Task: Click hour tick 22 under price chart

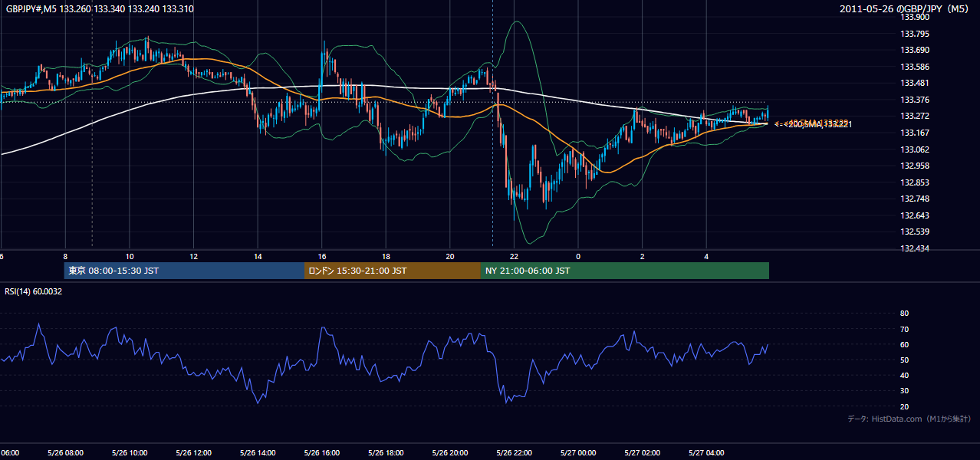Action: tap(514, 256)
